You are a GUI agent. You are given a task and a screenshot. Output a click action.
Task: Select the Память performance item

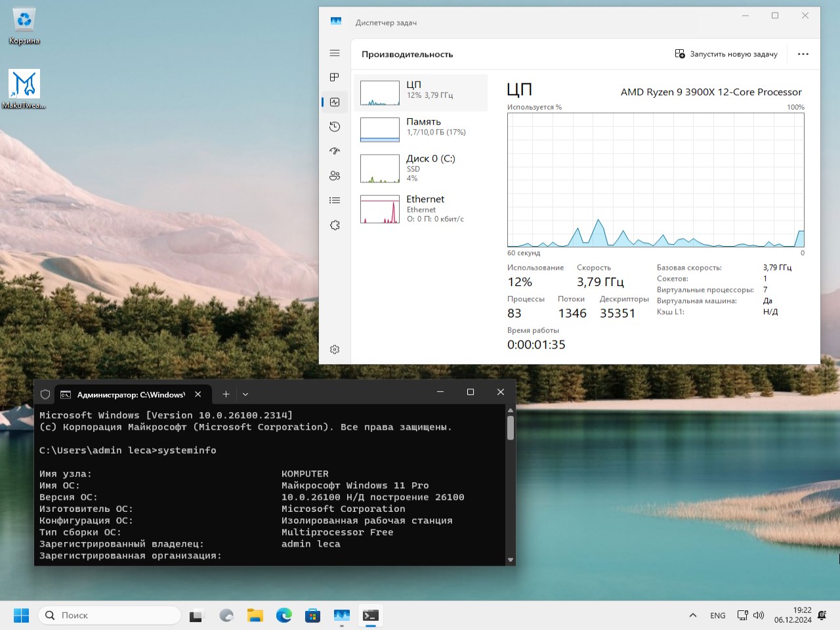coord(421,129)
